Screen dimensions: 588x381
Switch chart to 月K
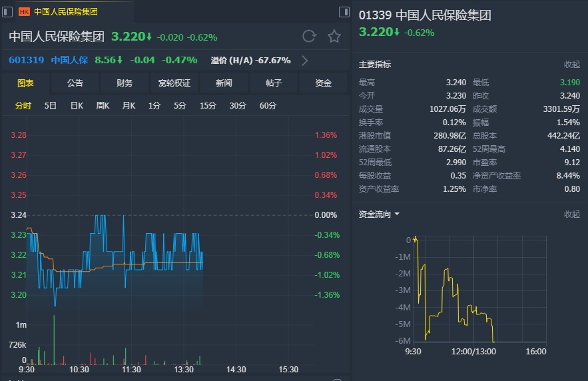pos(129,106)
